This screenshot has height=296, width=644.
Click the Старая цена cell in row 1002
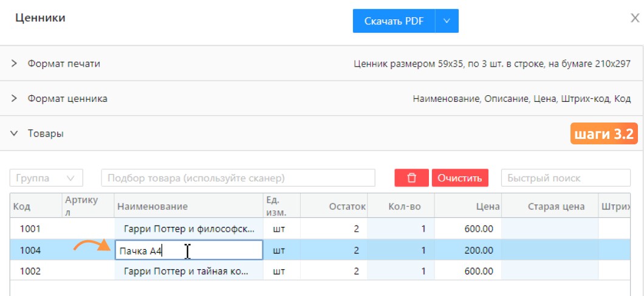click(550, 271)
